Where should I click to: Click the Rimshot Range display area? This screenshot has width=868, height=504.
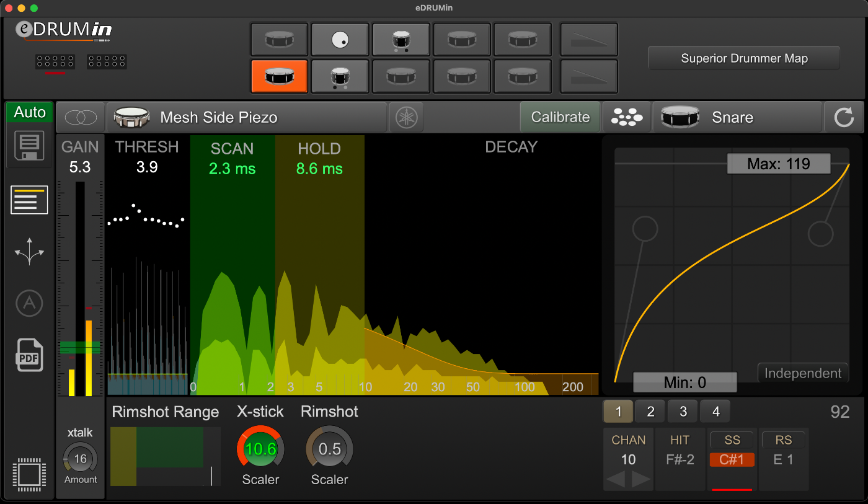[166, 456]
